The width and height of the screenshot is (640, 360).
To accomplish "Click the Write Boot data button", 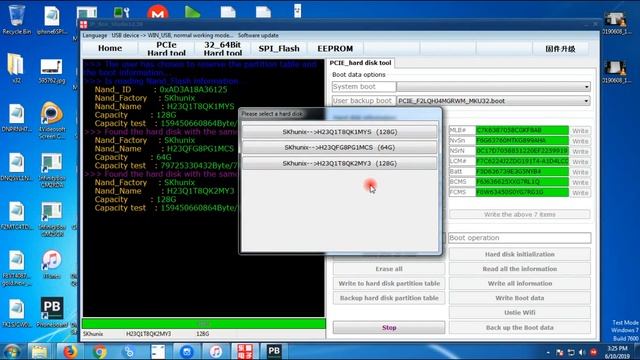I will (x=520, y=298).
